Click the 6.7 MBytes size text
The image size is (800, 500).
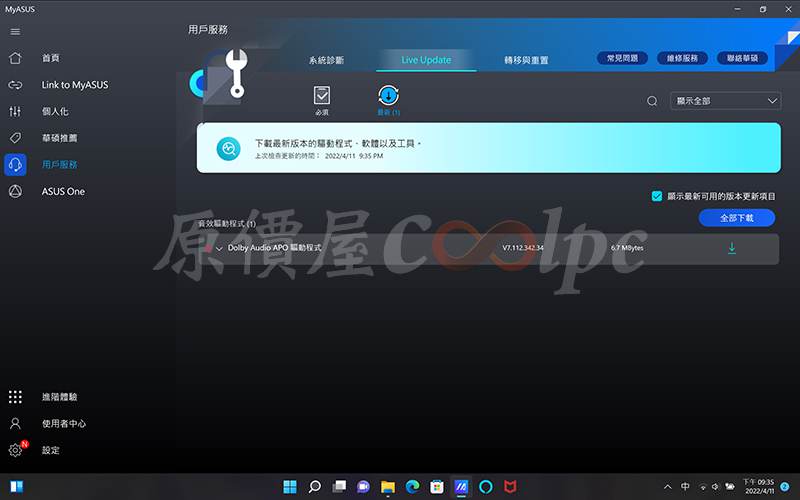click(x=627, y=248)
